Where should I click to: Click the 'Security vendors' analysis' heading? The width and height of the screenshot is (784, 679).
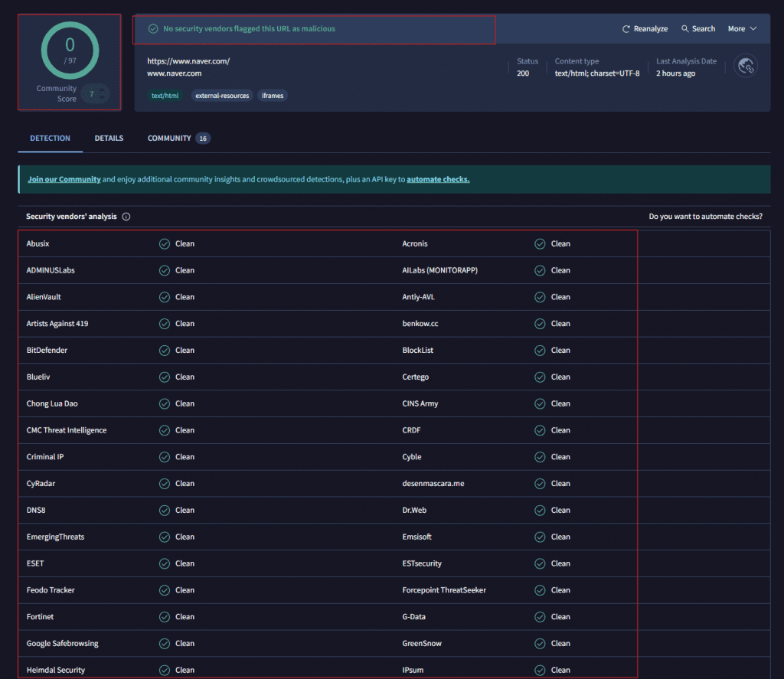point(71,217)
